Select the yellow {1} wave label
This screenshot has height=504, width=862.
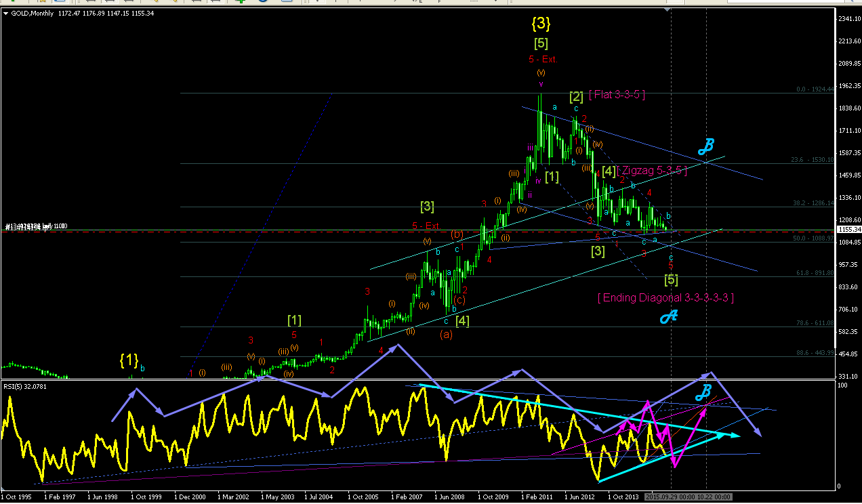click(x=129, y=360)
